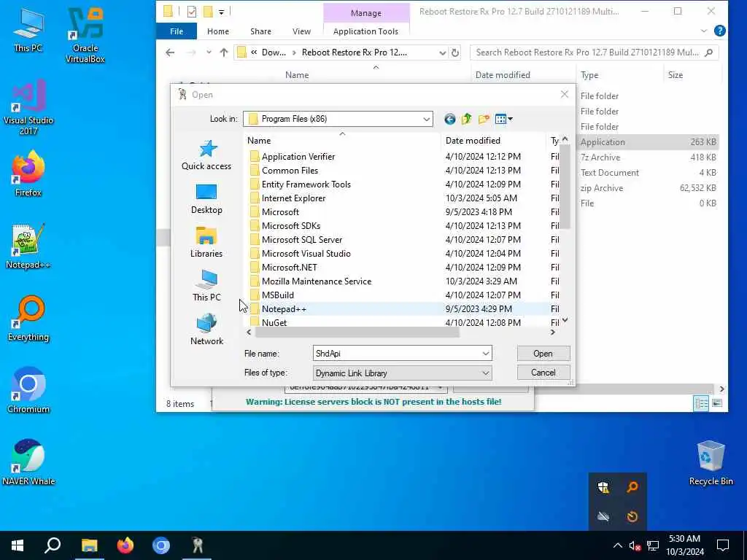Refresh the Explorer address bar
This screenshot has height=560, width=747.
(x=455, y=52)
